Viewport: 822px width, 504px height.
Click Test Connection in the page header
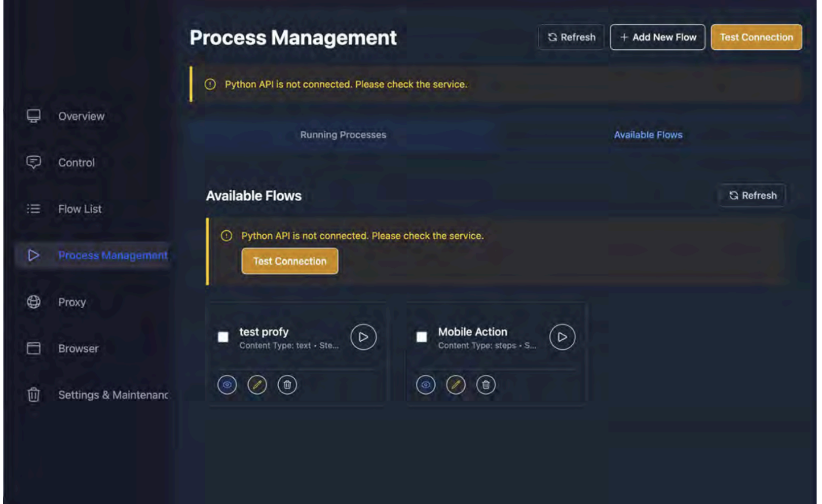[x=756, y=37]
